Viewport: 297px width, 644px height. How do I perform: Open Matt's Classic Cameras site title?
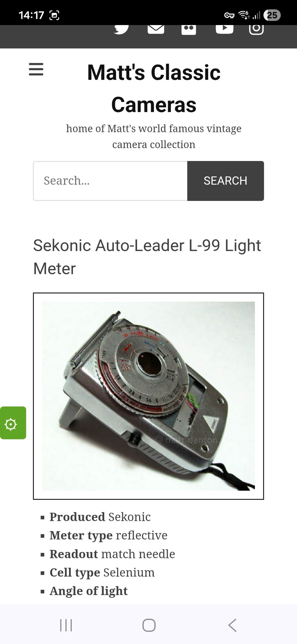pos(154,88)
